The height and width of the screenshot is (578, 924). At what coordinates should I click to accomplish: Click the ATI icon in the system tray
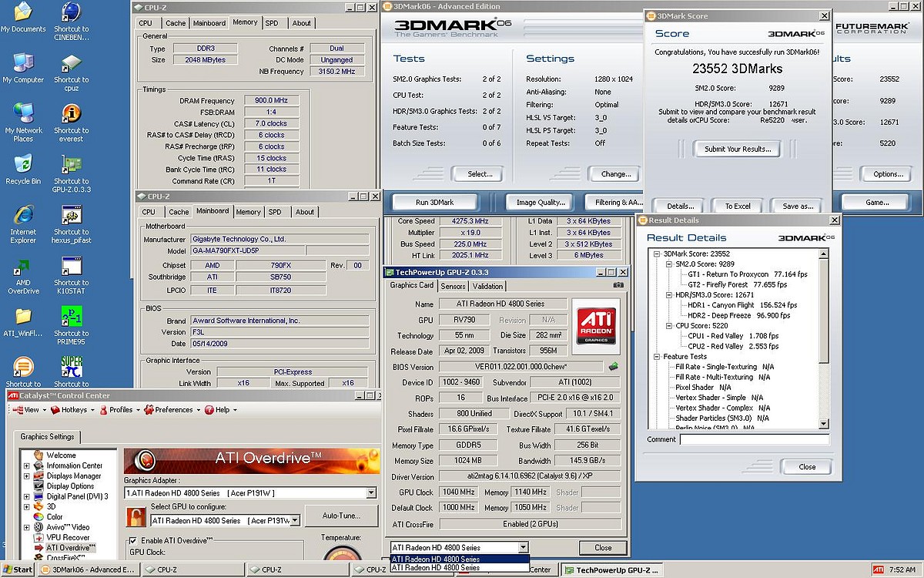point(879,570)
